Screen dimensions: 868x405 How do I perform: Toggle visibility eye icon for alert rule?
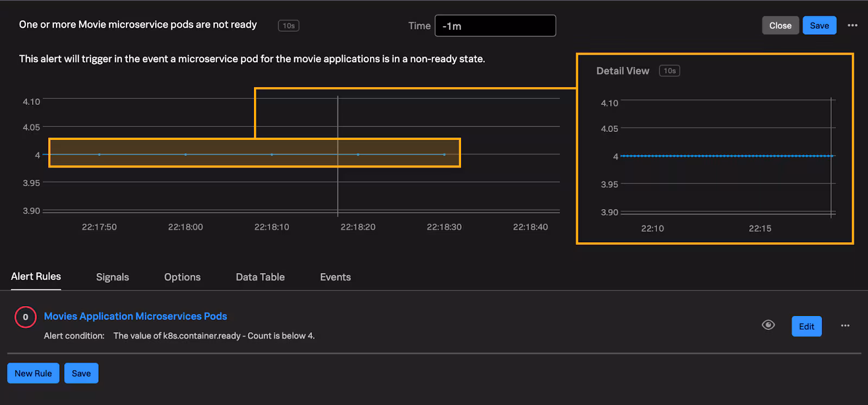[768, 325]
